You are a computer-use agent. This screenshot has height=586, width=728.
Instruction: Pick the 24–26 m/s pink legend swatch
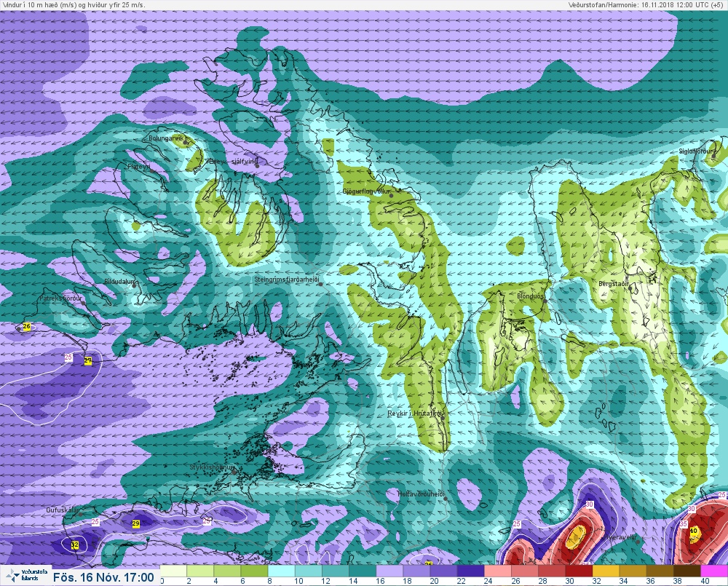[497, 571]
